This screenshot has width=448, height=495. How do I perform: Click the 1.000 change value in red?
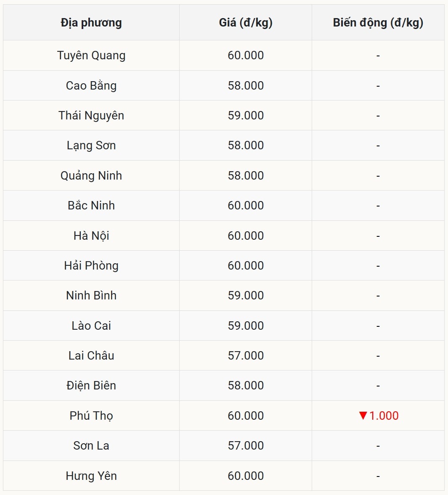384,416
